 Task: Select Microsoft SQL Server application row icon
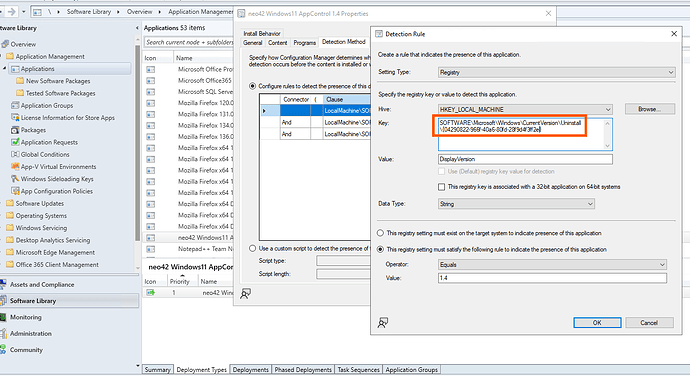(x=151, y=92)
